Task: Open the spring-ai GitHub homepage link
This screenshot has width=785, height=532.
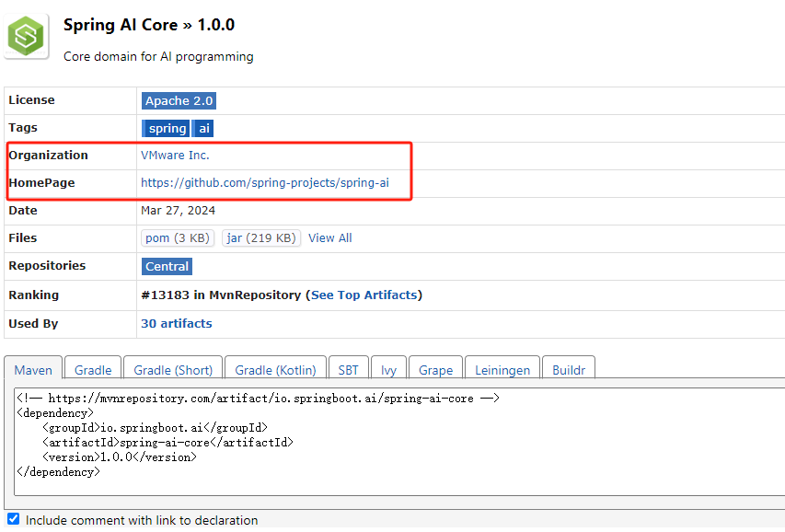Action: [265, 183]
